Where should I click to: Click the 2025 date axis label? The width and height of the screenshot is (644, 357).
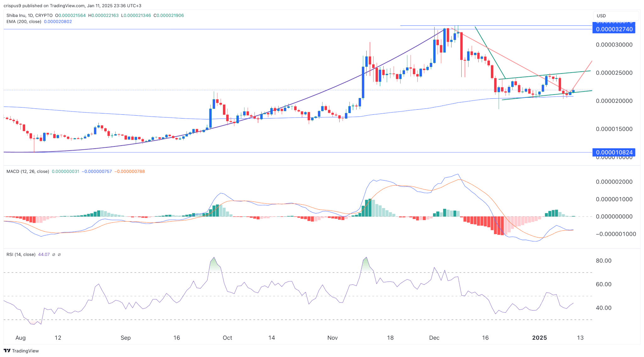(539, 338)
